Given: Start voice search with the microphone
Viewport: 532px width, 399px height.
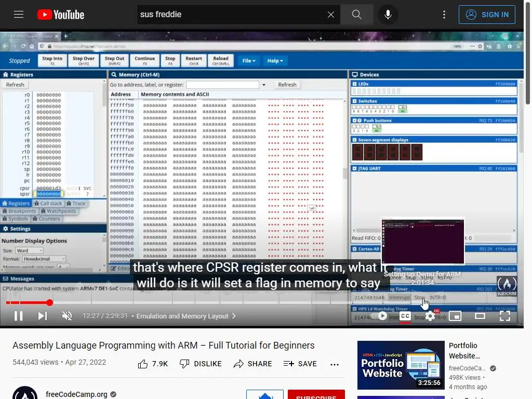Looking at the screenshot, I should click(388, 14).
